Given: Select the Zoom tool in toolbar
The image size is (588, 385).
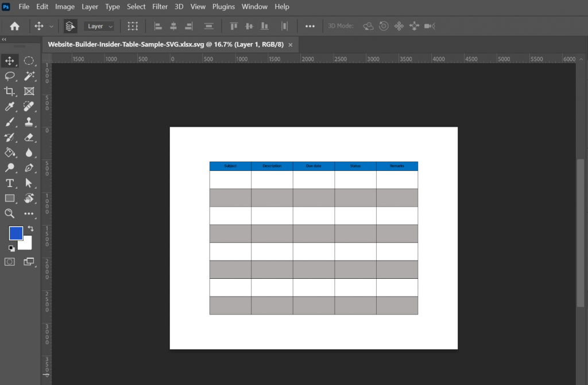Looking at the screenshot, I should click(x=10, y=213).
